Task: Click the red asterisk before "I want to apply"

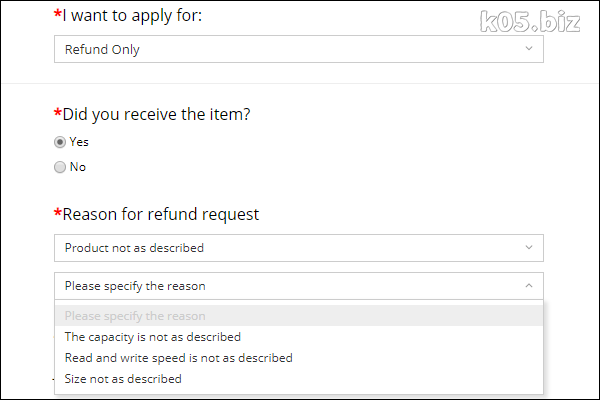Action: (x=56, y=14)
